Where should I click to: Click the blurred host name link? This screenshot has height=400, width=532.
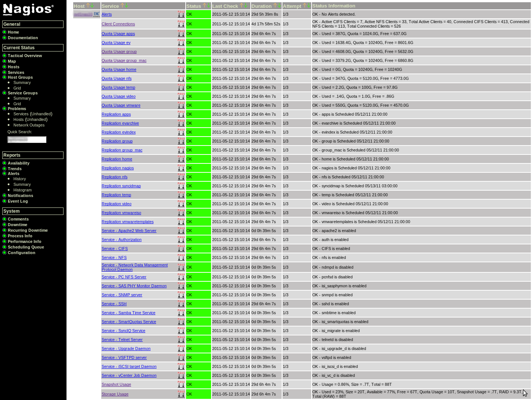tap(83, 14)
